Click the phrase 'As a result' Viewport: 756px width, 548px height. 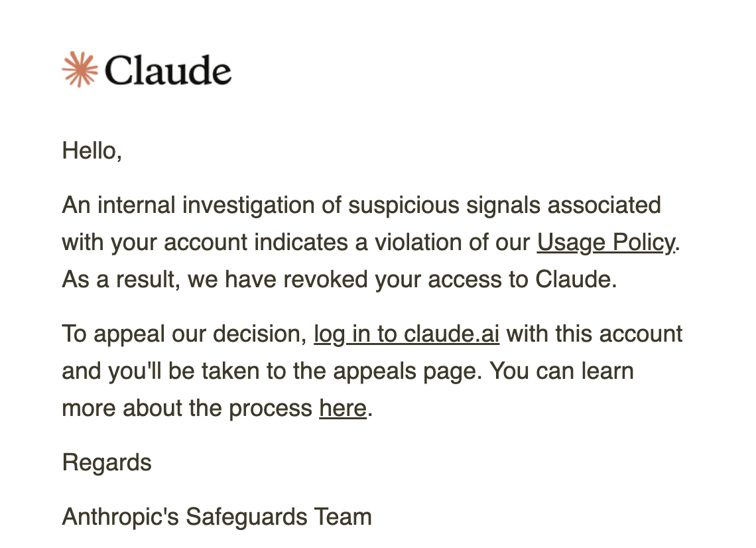(118, 279)
